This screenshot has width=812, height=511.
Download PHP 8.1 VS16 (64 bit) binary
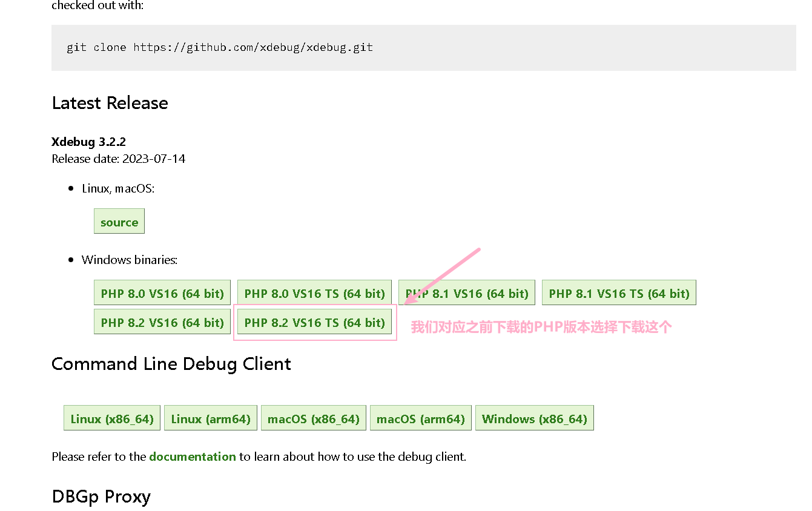[x=466, y=292]
